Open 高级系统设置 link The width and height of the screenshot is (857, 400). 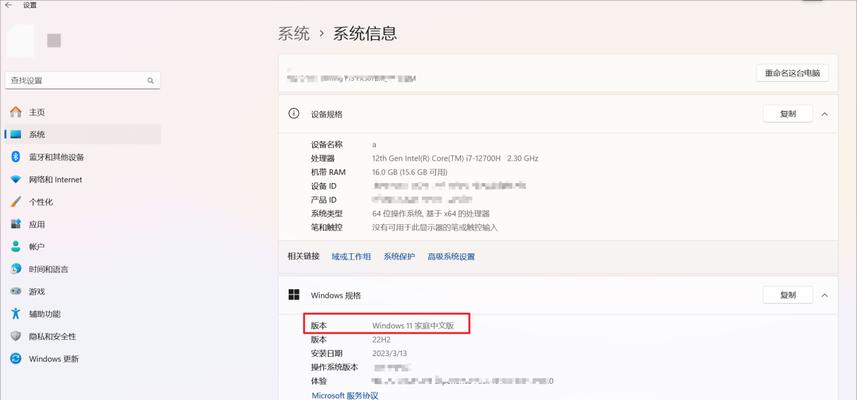(x=451, y=256)
